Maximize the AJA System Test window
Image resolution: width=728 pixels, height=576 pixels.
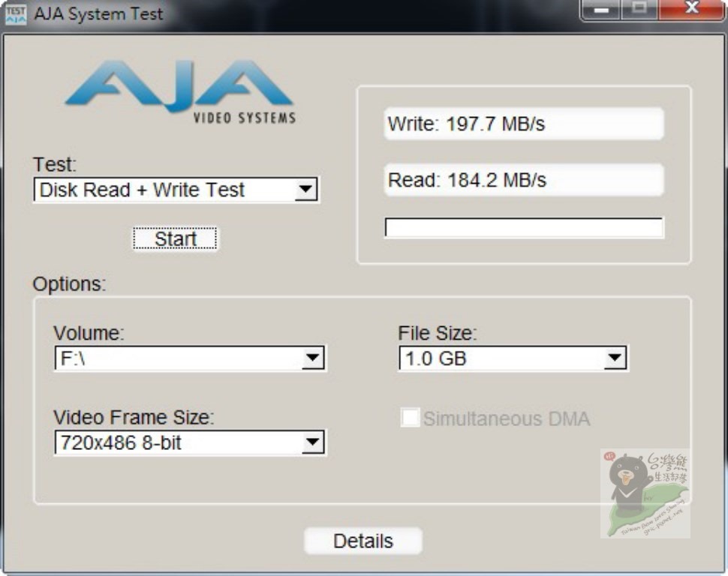pyautogui.click(x=639, y=9)
